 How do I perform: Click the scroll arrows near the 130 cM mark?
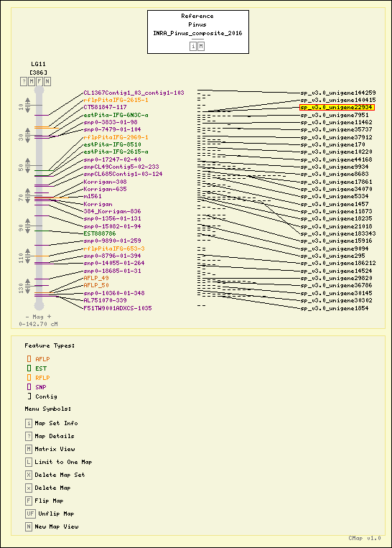coord(27,287)
